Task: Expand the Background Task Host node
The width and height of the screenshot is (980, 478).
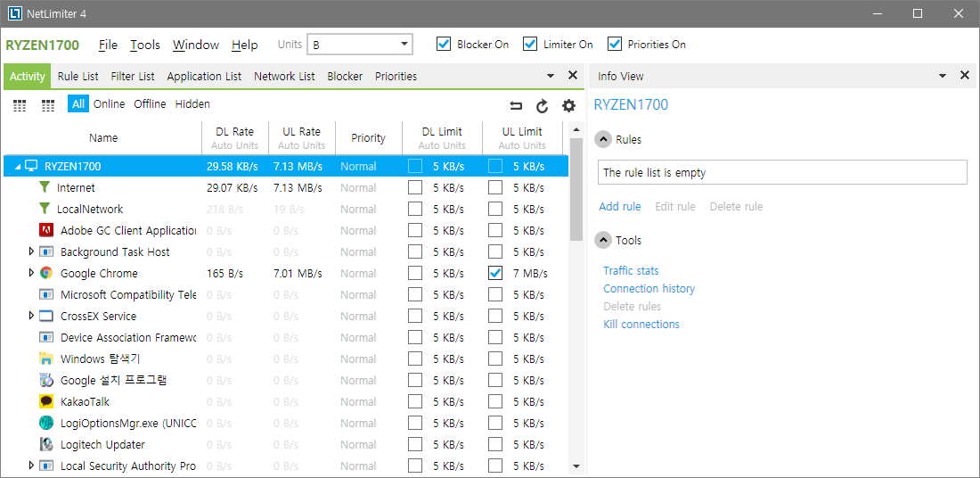Action: tap(31, 251)
